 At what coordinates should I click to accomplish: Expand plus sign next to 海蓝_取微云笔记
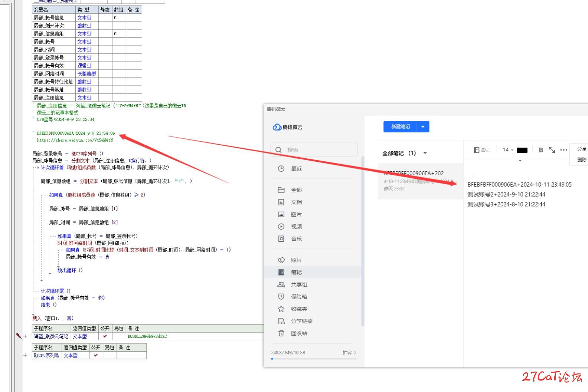point(25,336)
